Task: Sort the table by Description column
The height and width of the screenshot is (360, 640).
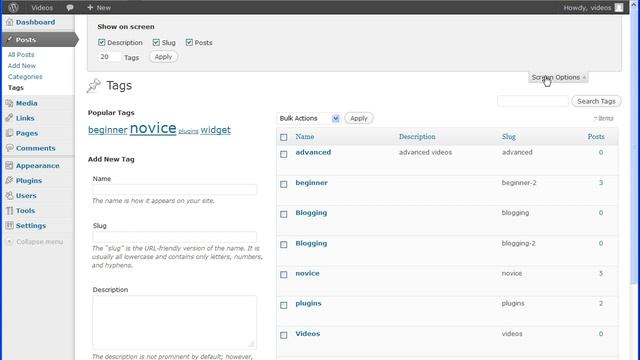Action: [417, 136]
